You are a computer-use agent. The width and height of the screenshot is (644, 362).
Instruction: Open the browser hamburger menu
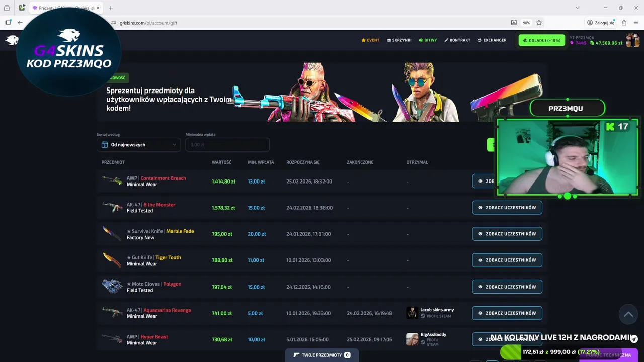pyautogui.click(x=636, y=23)
